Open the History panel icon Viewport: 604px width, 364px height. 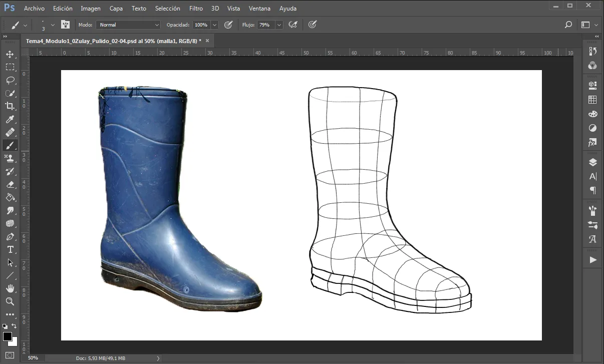(593, 51)
